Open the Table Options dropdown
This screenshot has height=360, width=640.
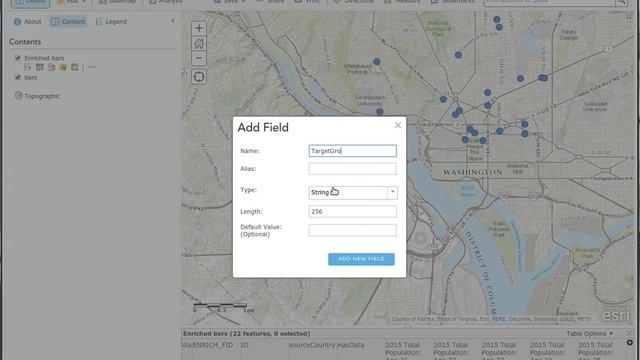click(589, 333)
